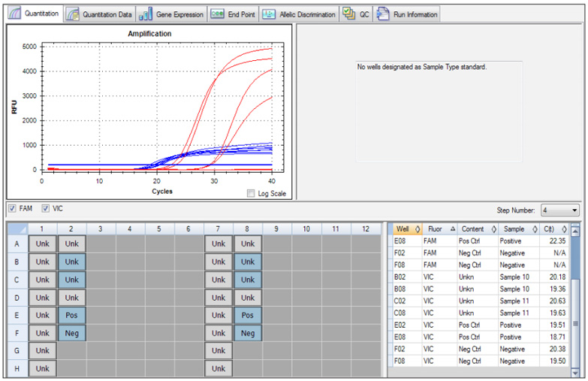Screen dimensions: 588x381
Task: Switch to Allelic Discrimination tab
Action: pos(299,14)
